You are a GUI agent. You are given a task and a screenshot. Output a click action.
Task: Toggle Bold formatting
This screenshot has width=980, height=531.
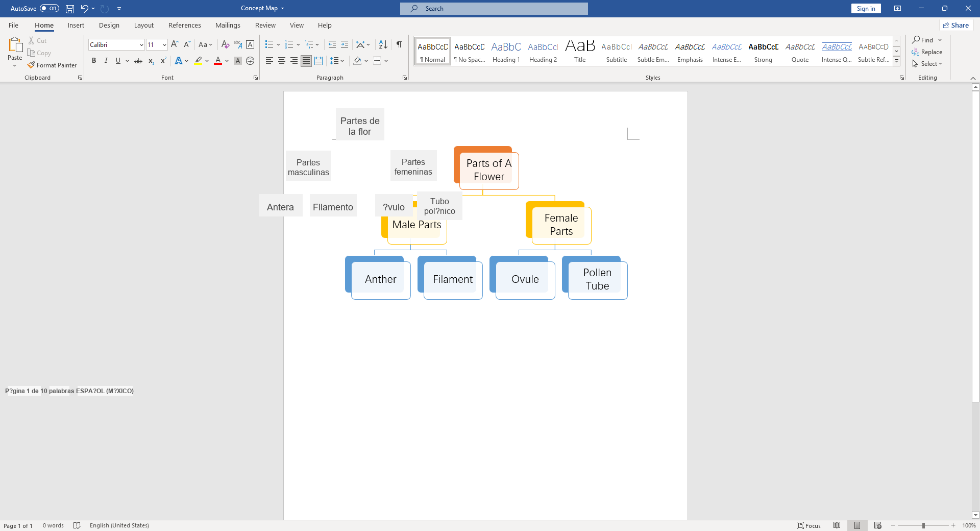94,61
